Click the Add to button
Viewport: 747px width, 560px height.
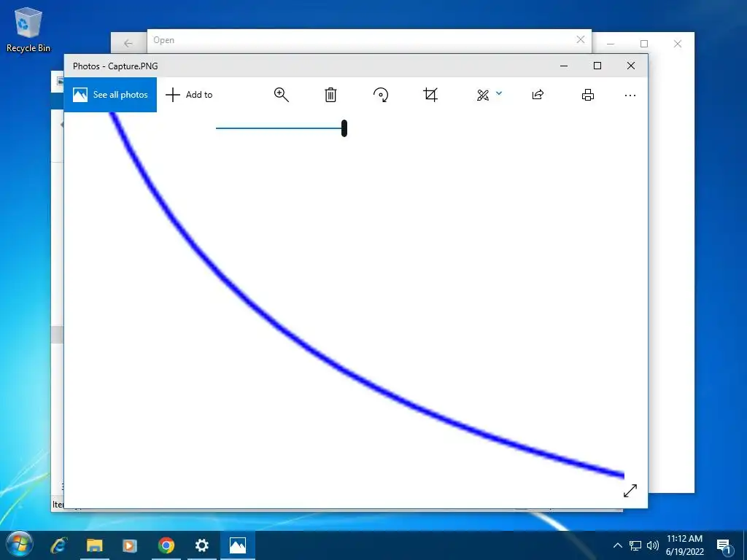coord(189,95)
